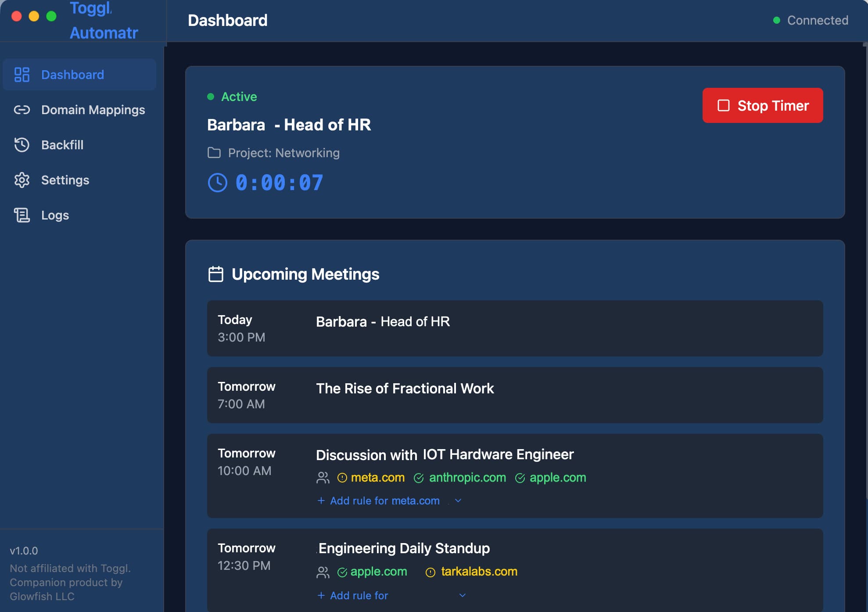
Task: Click the folder icon beside Project: Networking
Action: (x=215, y=153)
